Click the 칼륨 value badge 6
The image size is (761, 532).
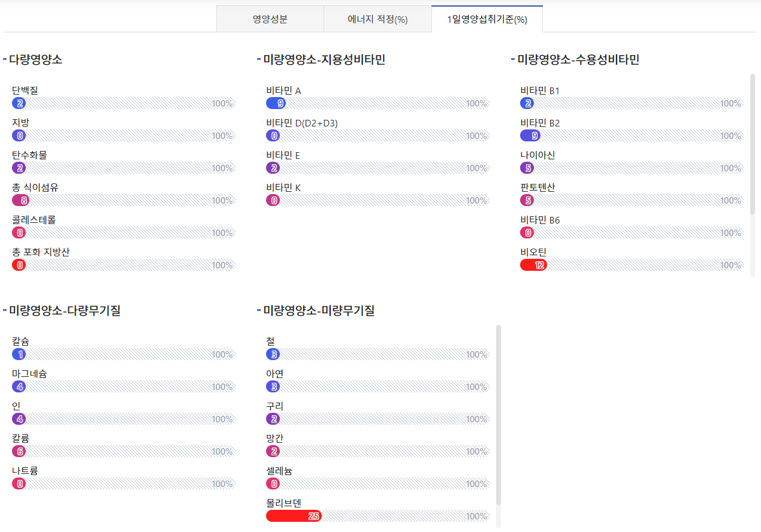pos(20,452)
